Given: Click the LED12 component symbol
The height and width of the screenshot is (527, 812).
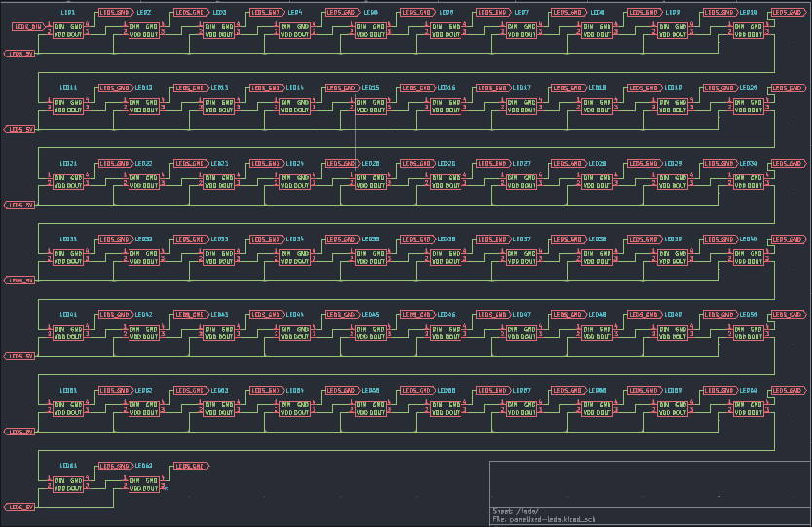Looking at the screenshot, I should (143, 106).
